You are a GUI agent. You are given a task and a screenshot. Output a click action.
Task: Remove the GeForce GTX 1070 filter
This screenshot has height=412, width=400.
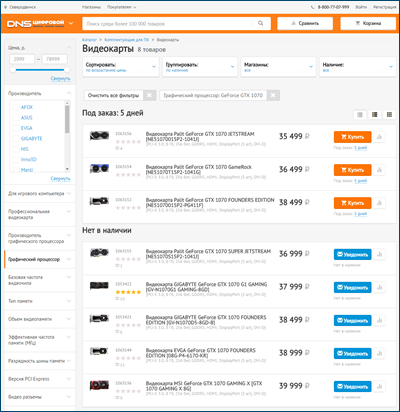click(x=273, y=95)
